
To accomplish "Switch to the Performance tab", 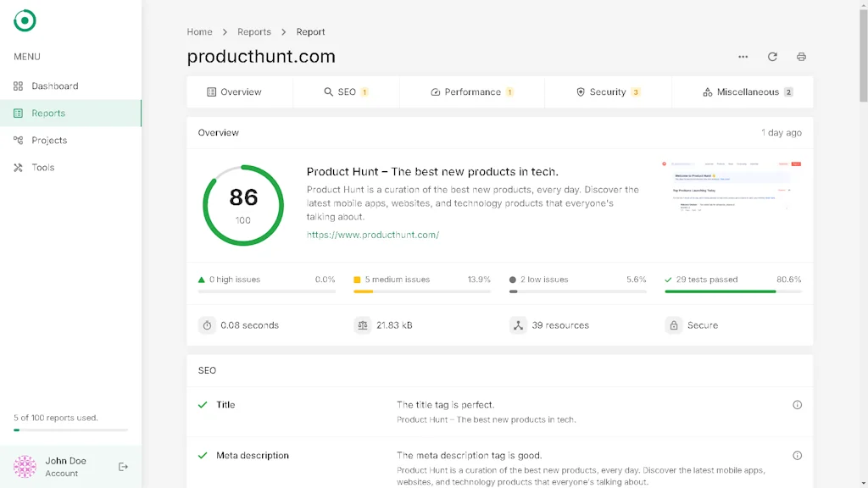I will coord(471,91).
